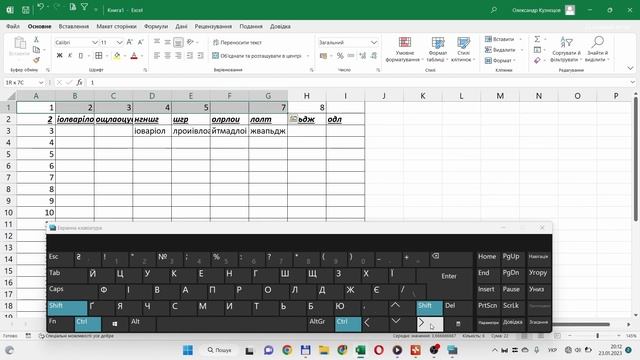Open the number format Загальний dropdown
The height and width of the screenshot is (360, 640).
374,42
